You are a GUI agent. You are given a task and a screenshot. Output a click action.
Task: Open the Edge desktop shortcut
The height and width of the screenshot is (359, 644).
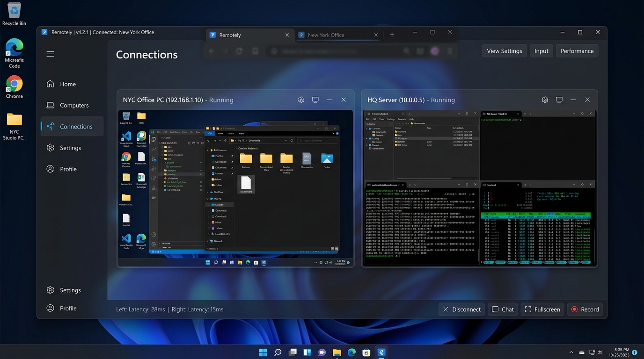(x=14, y=53)
